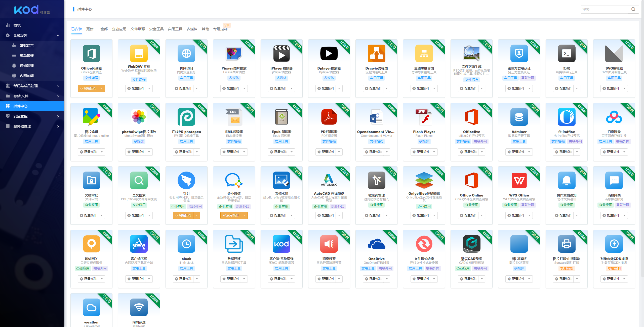Open the WebDAV 挂载 plugin icon

tap(139, 53)
